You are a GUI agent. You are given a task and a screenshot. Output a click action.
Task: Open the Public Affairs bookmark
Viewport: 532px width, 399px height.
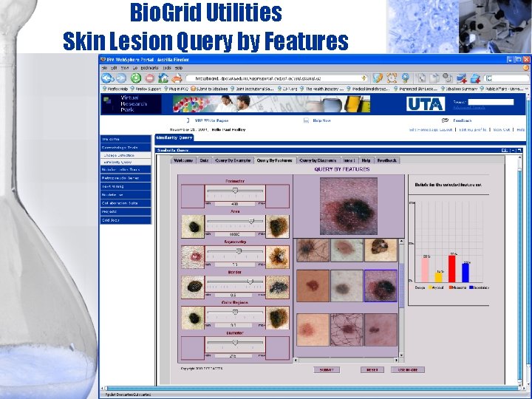pyautogui.click(x=501, y=89)
